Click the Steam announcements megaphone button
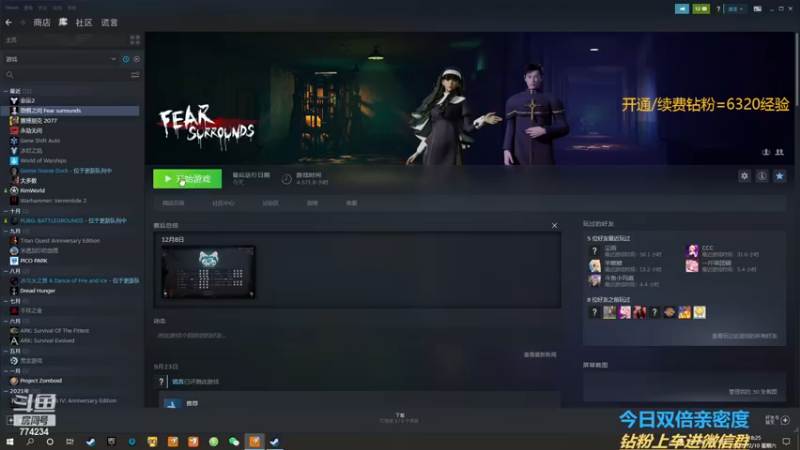 (682, 9)
